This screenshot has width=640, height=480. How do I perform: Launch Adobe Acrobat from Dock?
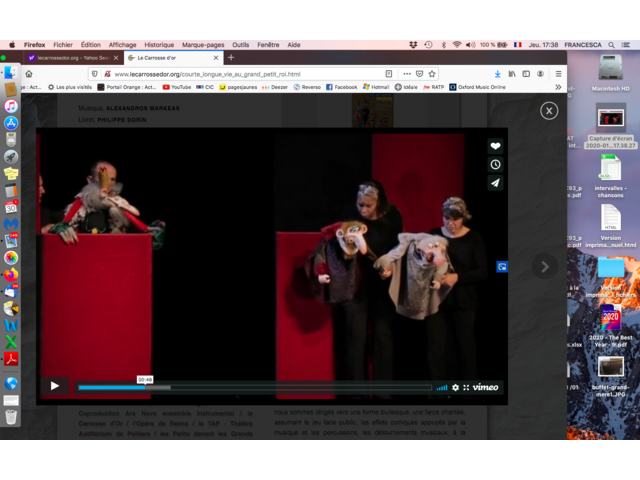pyautogui.click(x=11, y=359)
